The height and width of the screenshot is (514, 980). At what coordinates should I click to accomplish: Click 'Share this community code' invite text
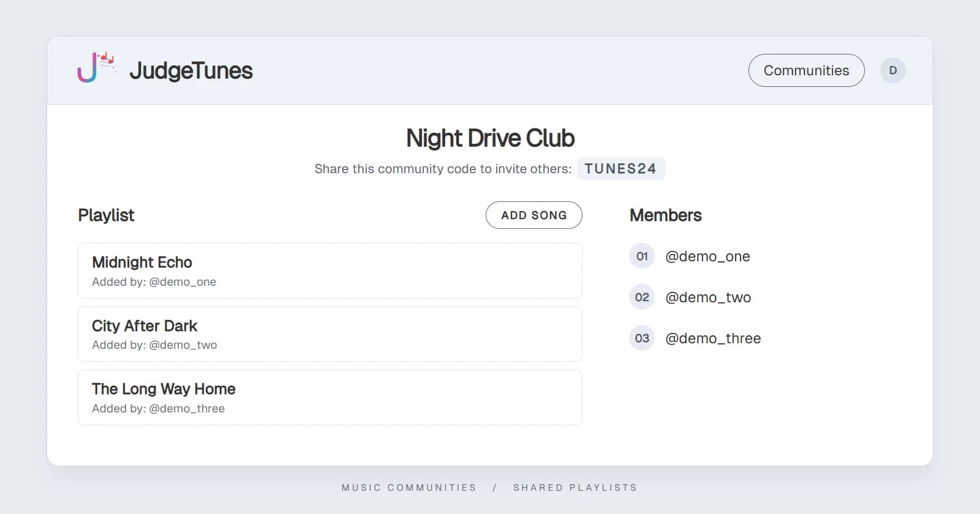(x=443, y=169)
